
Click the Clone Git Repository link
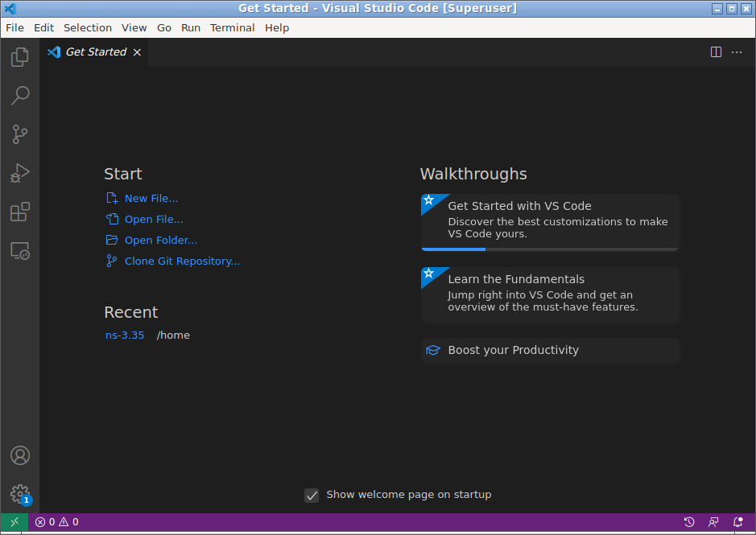pyautogui.click(x=182, y=261)
